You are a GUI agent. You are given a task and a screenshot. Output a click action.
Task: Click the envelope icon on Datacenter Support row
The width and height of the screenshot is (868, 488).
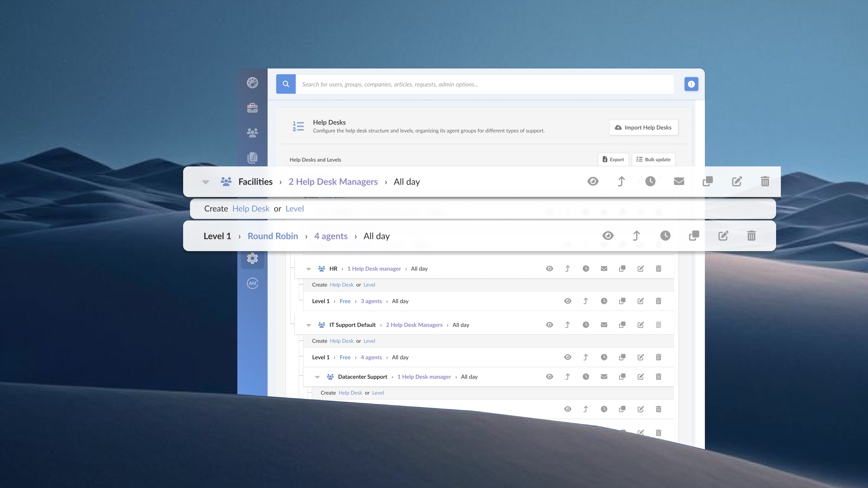tap(604, 377)
